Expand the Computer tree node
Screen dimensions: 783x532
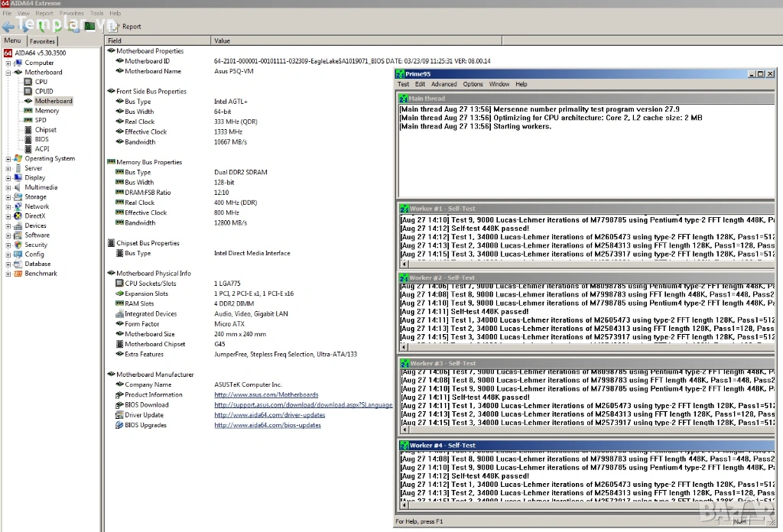point(8,63)
